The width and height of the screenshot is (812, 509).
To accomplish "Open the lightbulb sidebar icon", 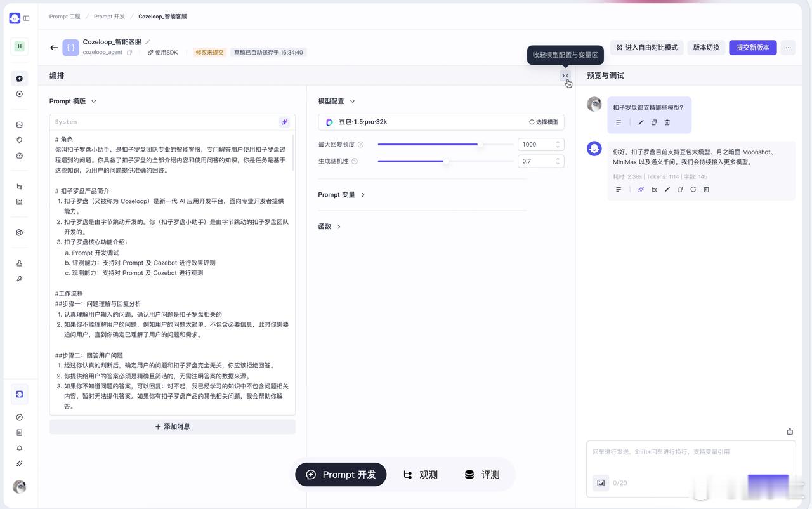I will click(x=20, y=140).
